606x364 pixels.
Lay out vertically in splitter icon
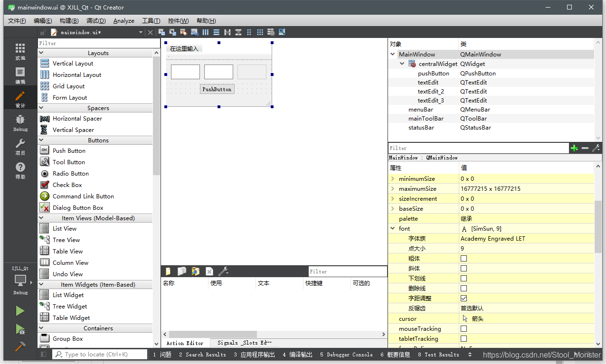[238, 32]
